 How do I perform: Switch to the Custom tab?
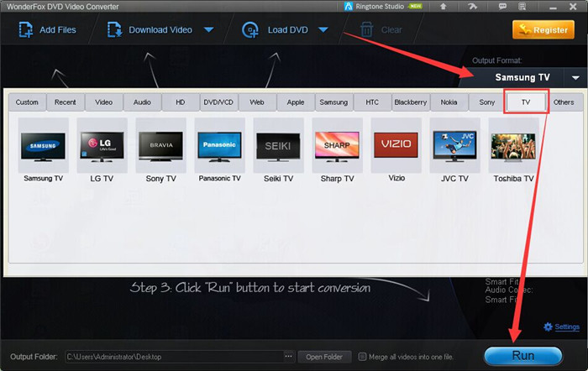coord(27,102)
